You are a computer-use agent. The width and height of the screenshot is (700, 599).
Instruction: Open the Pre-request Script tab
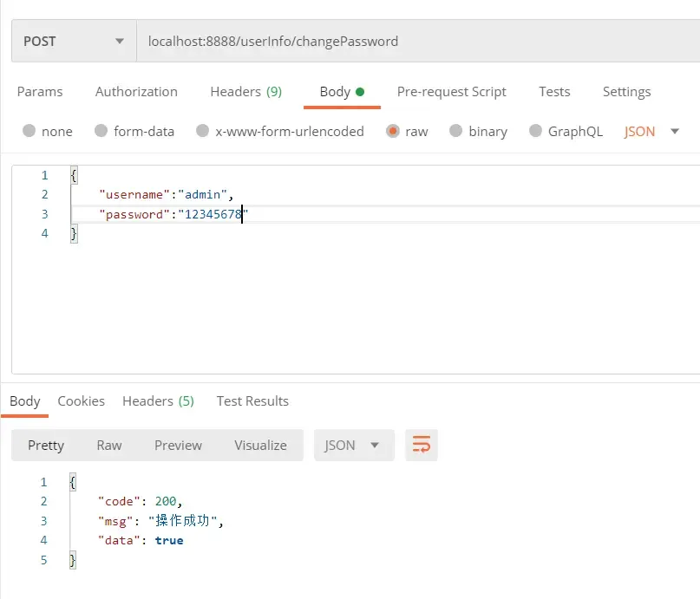click(451, 91)
